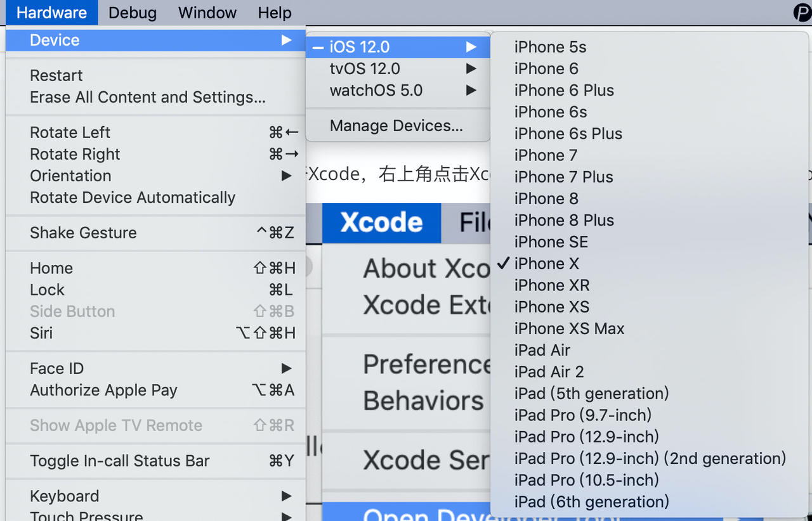The height and width of the screenshot is (521, 812).
Task: Select Home menu item
Action: (155, 268)
